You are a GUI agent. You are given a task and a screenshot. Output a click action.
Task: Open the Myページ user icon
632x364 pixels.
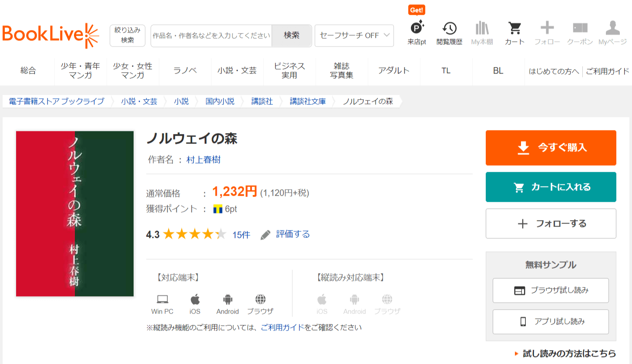coord(612,33)
